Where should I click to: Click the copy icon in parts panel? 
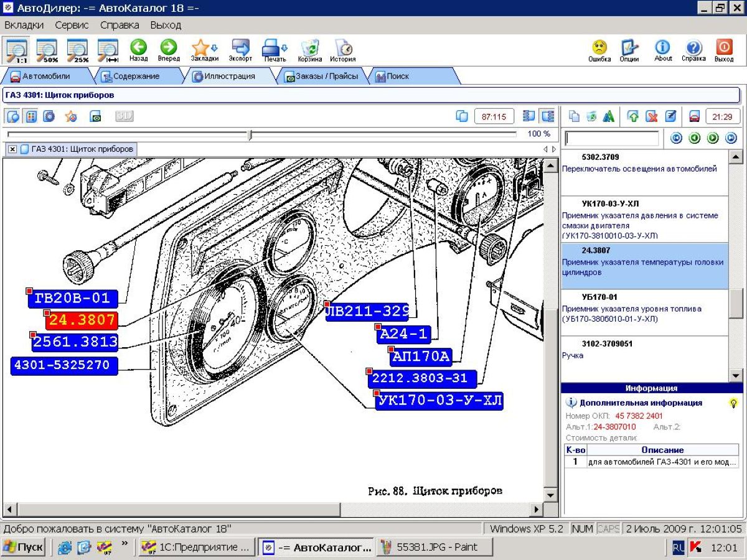(574, 116)
